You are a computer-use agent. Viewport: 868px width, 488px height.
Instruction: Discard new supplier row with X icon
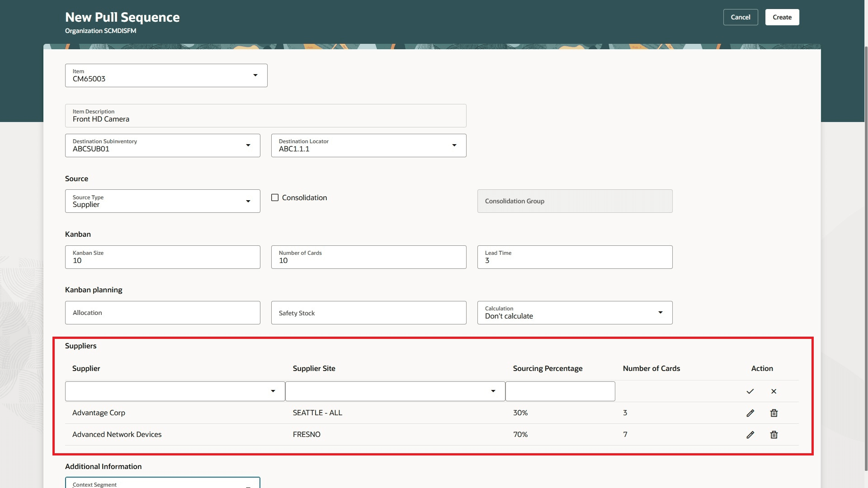[774, 391]
